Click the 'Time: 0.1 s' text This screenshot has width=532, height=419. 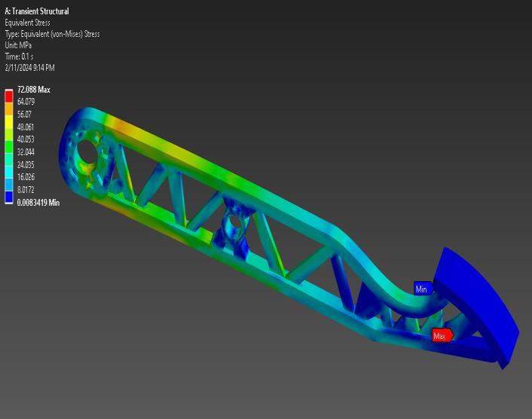click(x=19, y=57)
